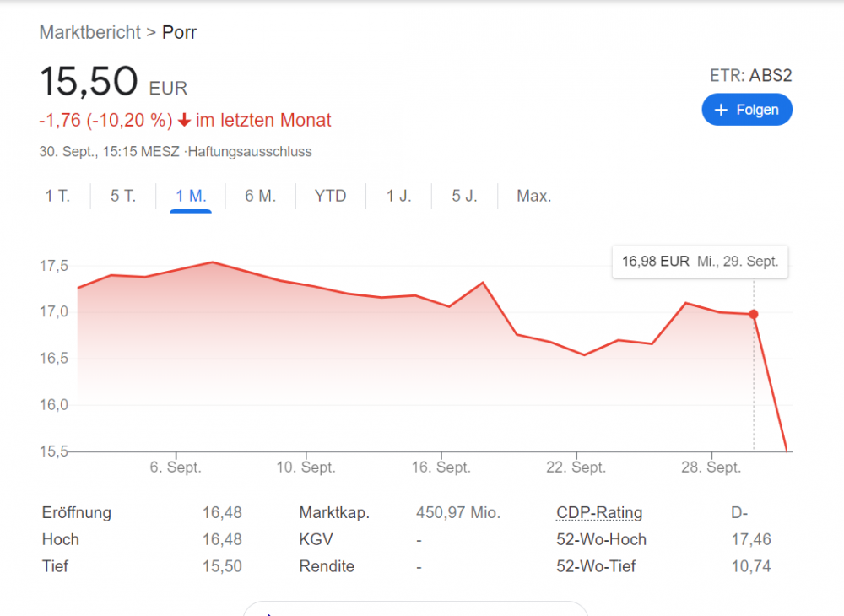
Task: Click the 22. Sept. axis label
Action: [576, 467]
